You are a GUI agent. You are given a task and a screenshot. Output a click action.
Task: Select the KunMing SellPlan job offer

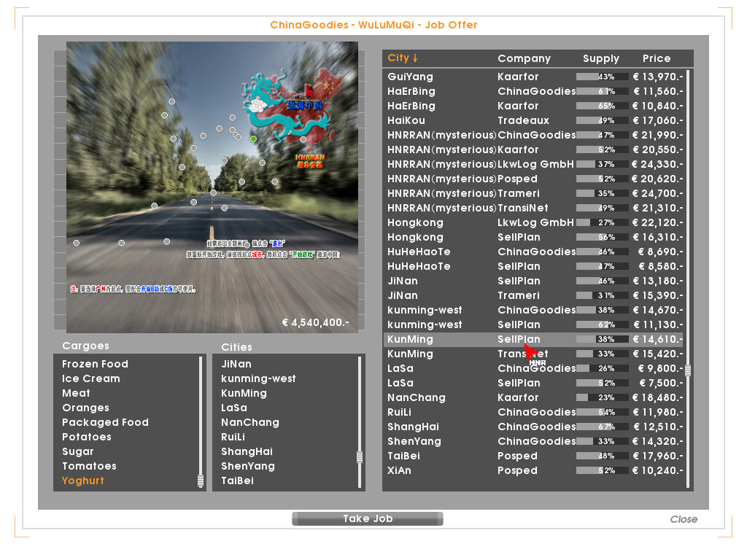[533, 339]
